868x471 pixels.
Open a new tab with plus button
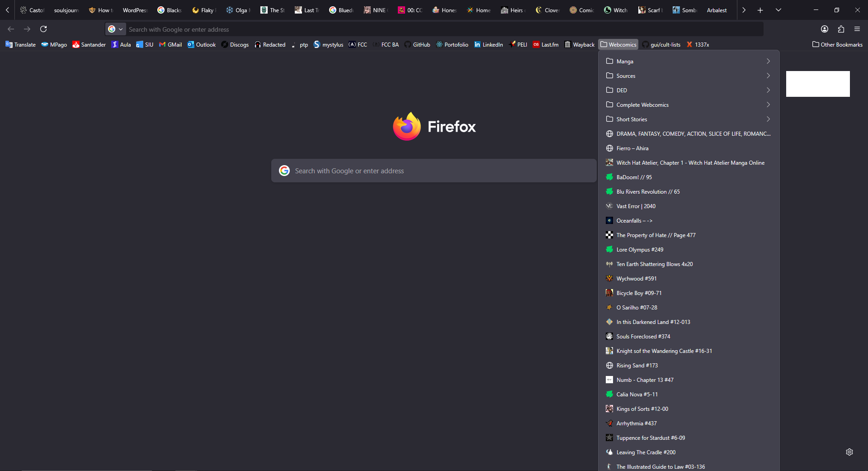click(x=760, y=10)
